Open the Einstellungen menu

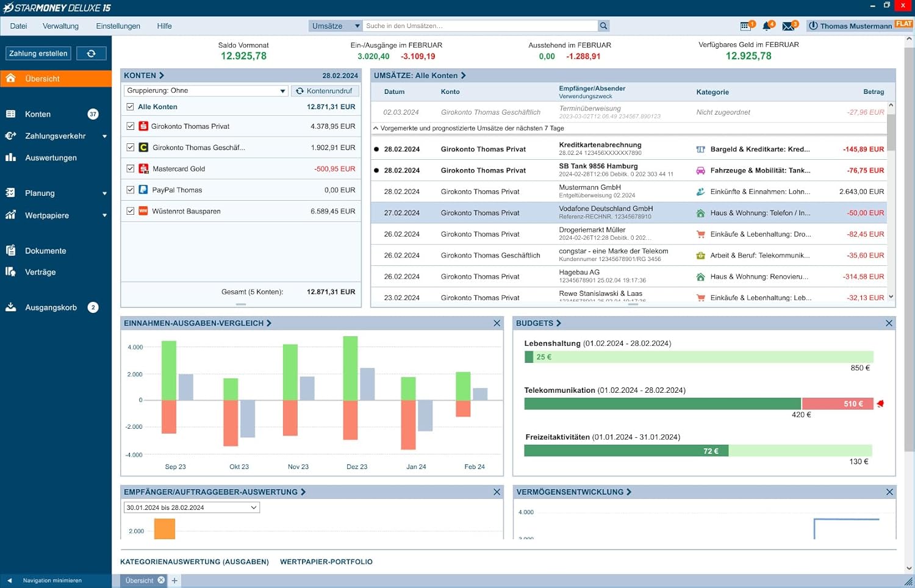[118, 26]
